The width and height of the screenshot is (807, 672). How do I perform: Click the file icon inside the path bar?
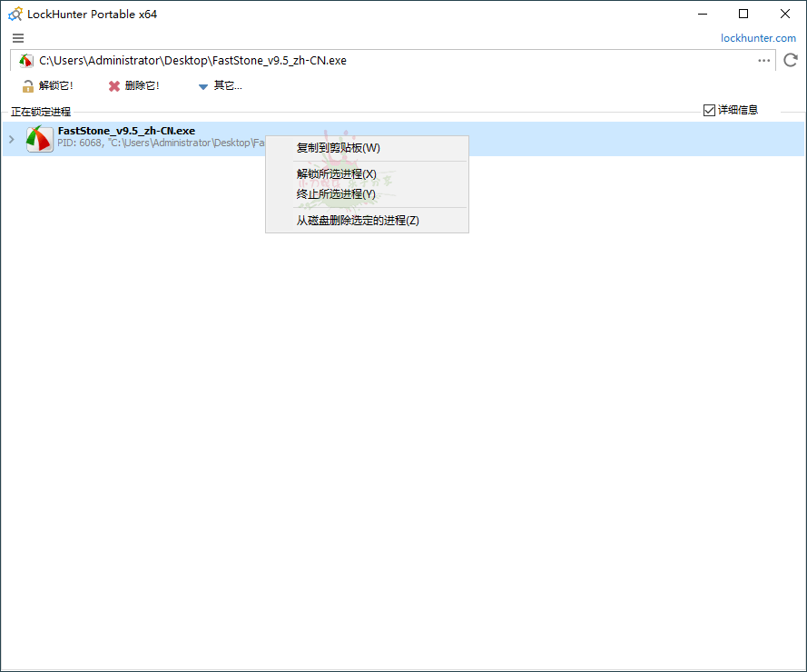coord(25,60)
